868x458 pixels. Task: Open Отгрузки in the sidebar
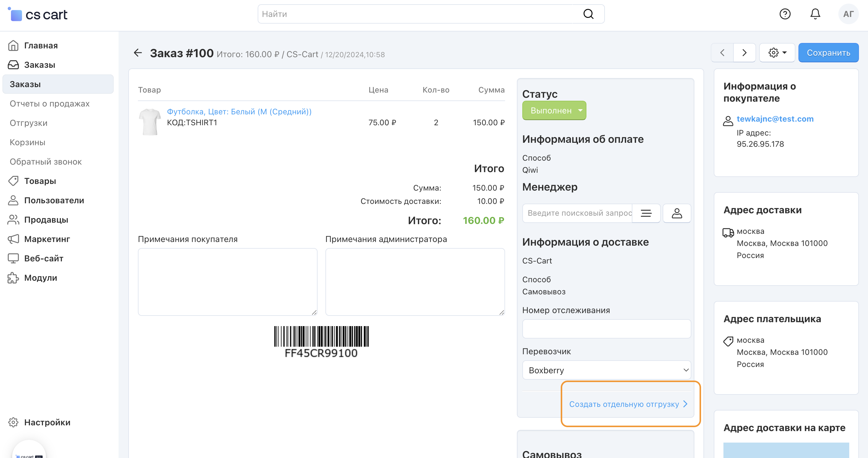29,123
